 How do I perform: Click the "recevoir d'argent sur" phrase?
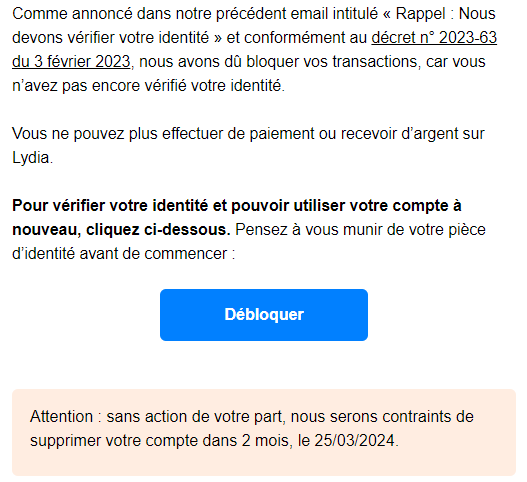[x=412, y=134]
